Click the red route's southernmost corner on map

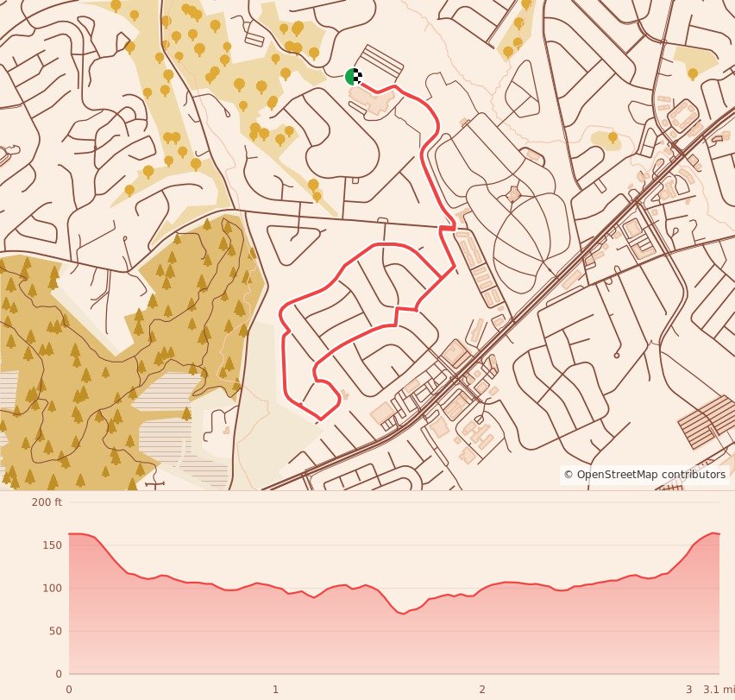tap(321, 419)
